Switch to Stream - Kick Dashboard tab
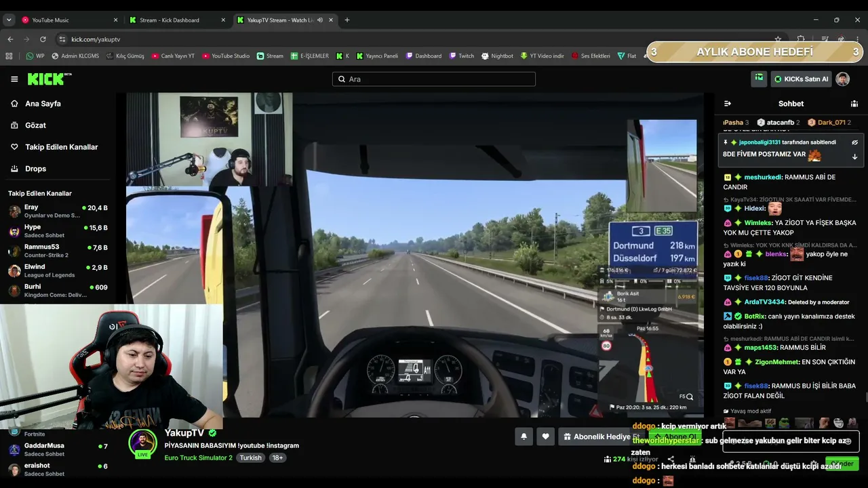The width and height of the screenshot is (868, 488). coord(176,20)
